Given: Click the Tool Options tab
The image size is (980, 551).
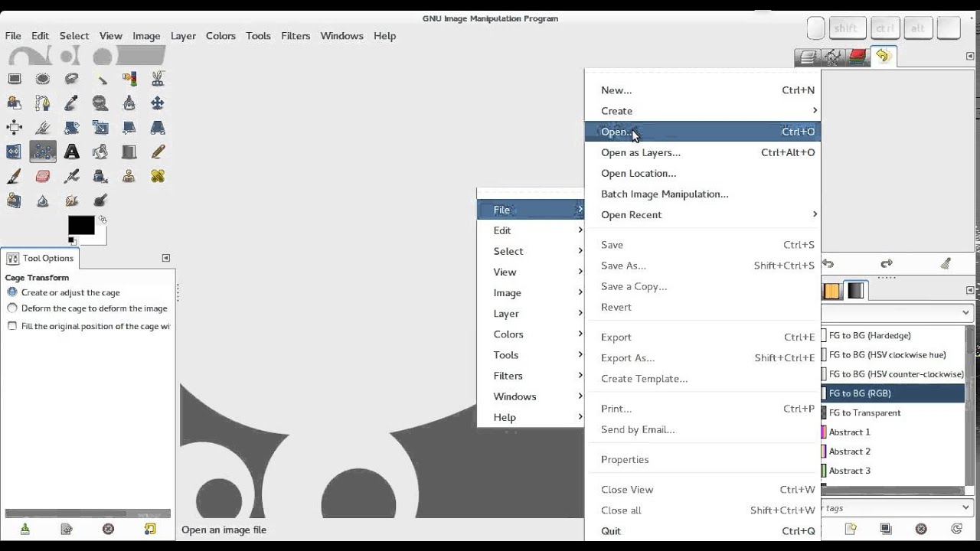Looking at the screenshot, I should (41, 258).
